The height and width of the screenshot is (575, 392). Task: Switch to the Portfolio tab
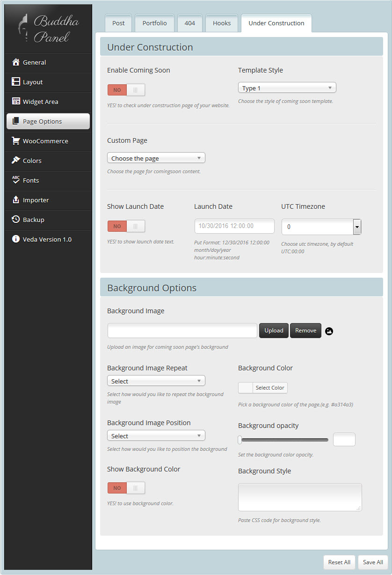[x=154, y=23]
